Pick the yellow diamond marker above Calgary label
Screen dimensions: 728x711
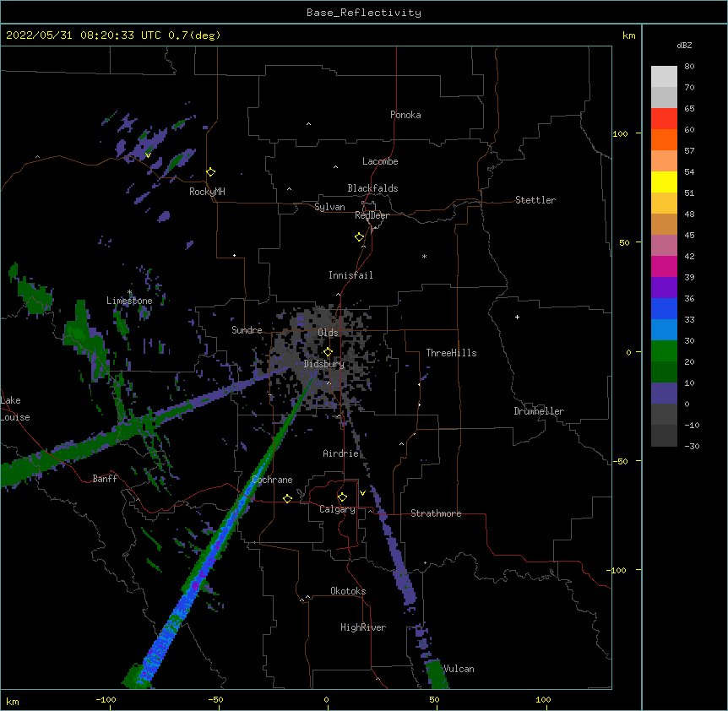342,497
